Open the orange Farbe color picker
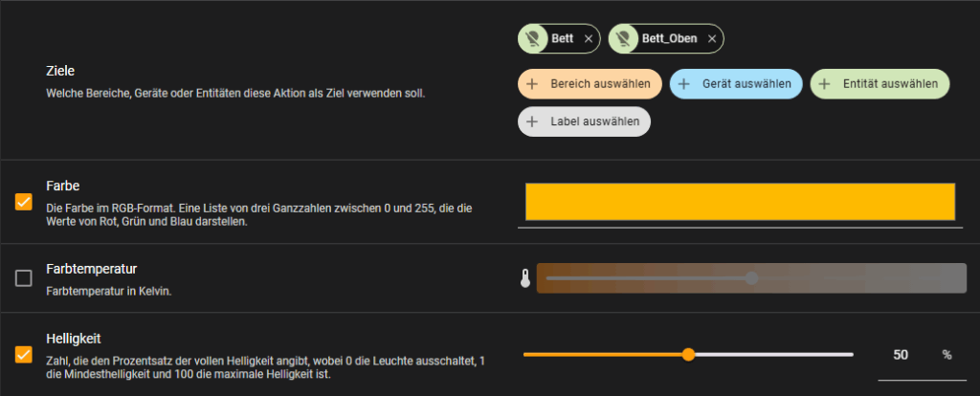The image size is (980, 396). pyautogui.click(x=740, y=202)
